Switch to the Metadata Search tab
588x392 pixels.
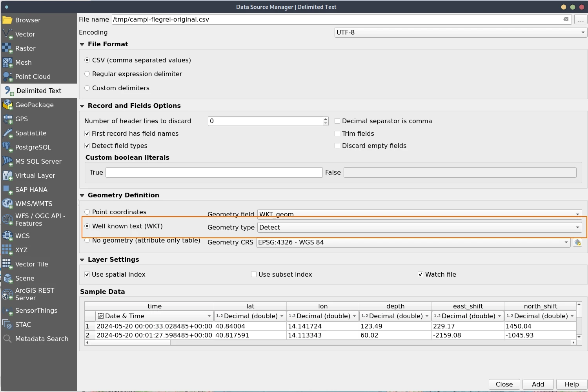tap(39, 339)
